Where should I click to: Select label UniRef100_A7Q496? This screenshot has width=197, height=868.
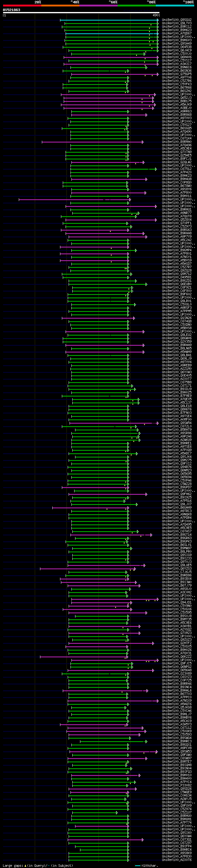click(177, 145)
